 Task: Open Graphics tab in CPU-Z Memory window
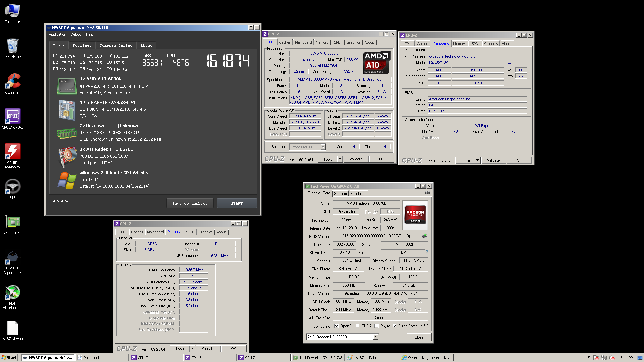click(205, 232)
